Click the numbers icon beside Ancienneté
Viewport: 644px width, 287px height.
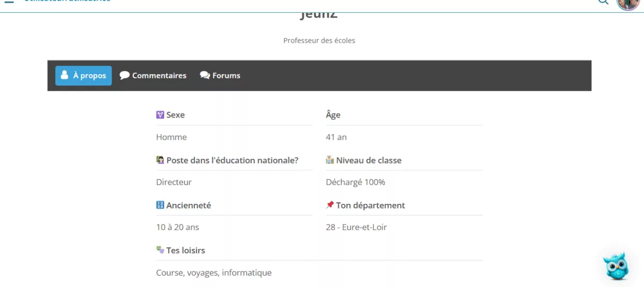(x=160, y=205)
